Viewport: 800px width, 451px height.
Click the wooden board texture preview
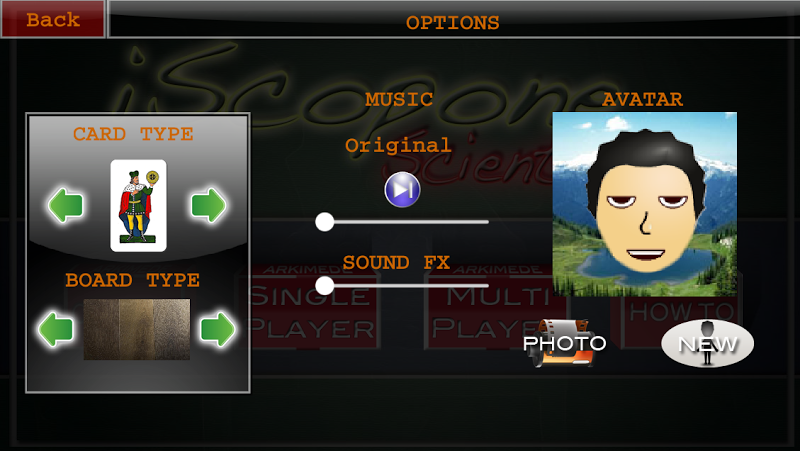coord(137,330)
